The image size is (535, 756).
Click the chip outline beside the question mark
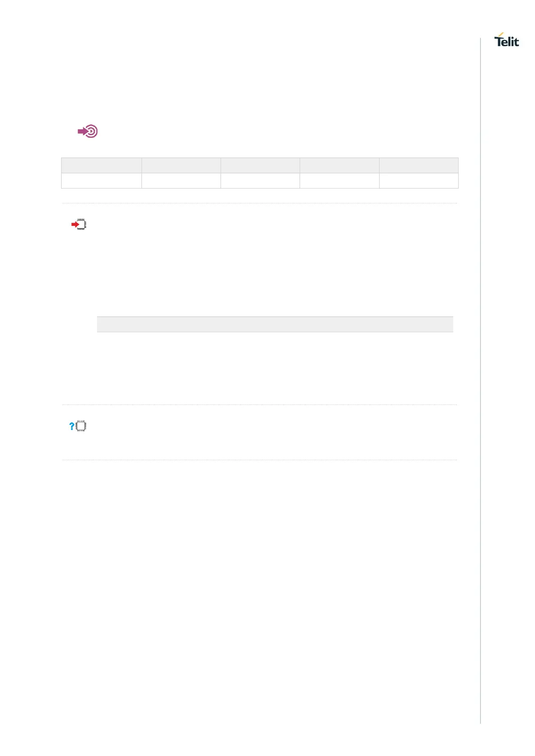(81, 426)
